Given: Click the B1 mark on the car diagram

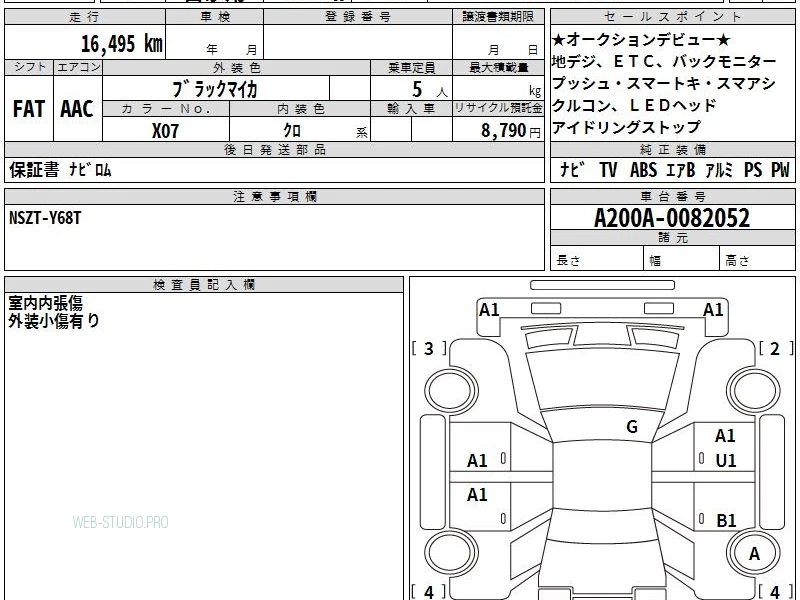Looking at the screenshot, I should pos(726,521).
